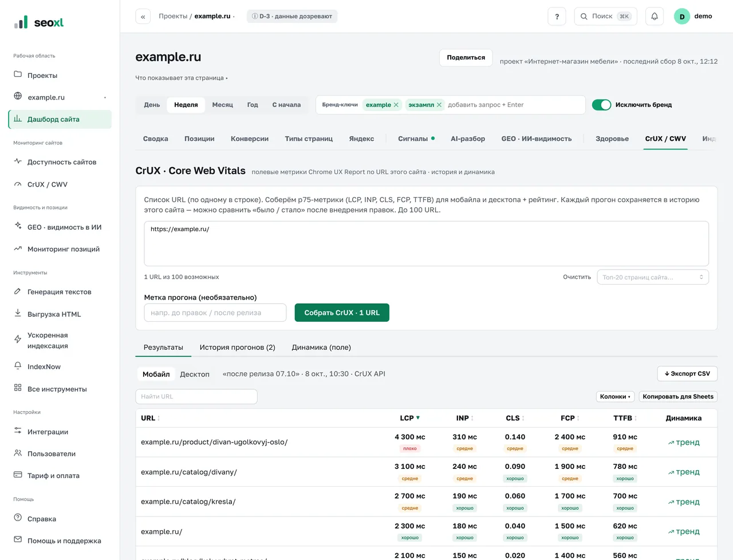Image resolution: width=733 pixels, height=560 pixels.
Task: Switch to the "История прогонов (2)" tab
Action: pyautogui.click(x=237, y=348)
